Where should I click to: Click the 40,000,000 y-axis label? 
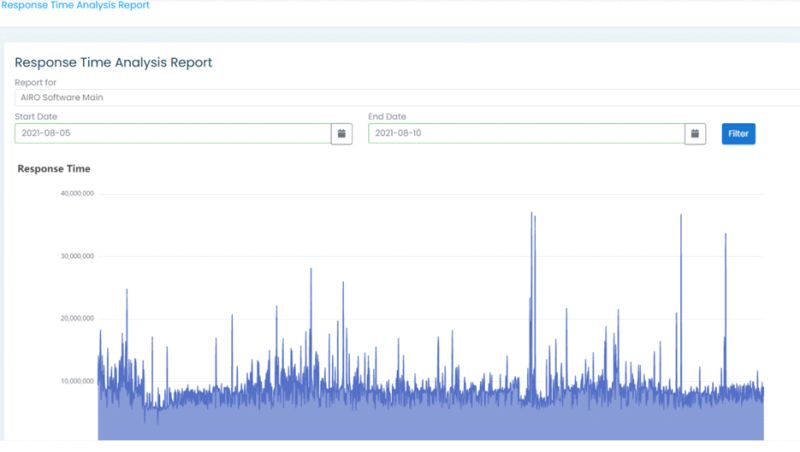point(77,193)
